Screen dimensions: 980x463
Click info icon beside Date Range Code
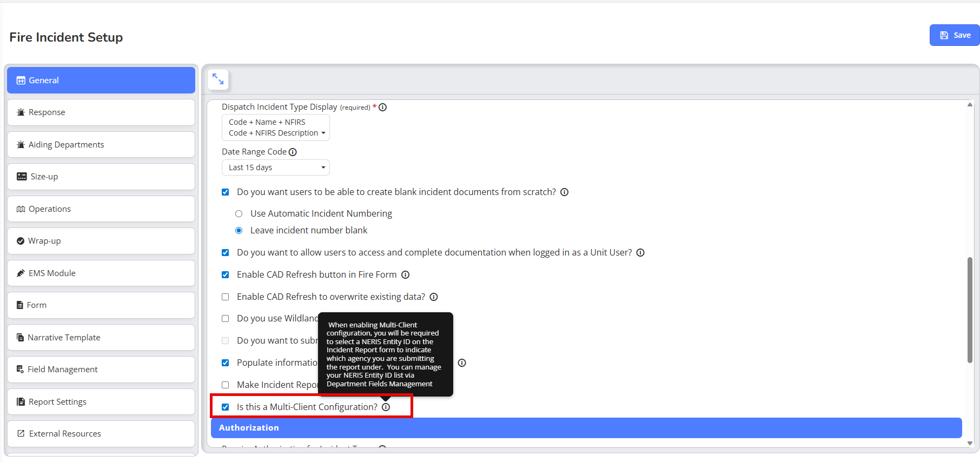[293, 152]
